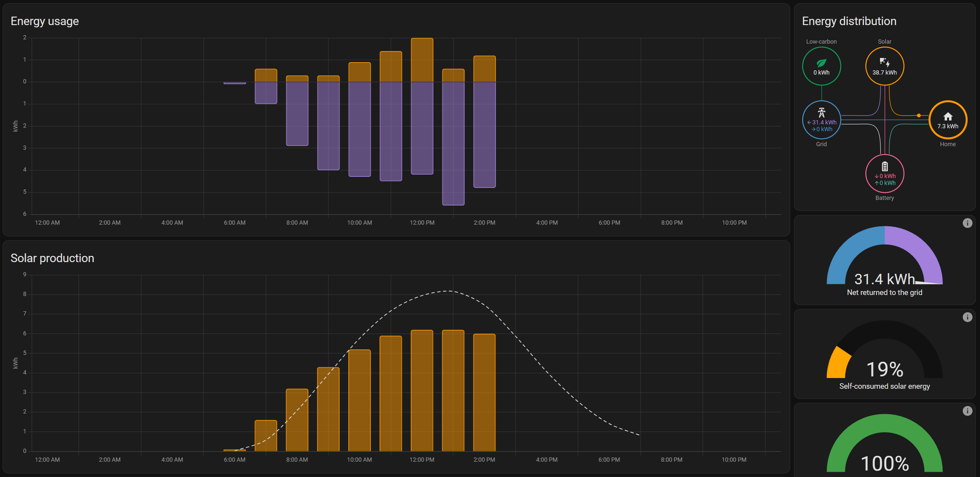
Task: Click the 7.3 kWh home value
Action: (948, 126)
